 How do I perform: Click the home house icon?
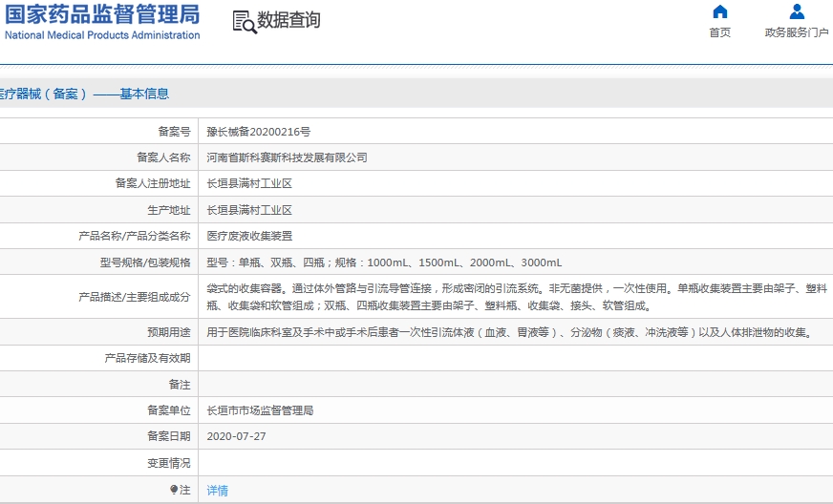(720, 11)
